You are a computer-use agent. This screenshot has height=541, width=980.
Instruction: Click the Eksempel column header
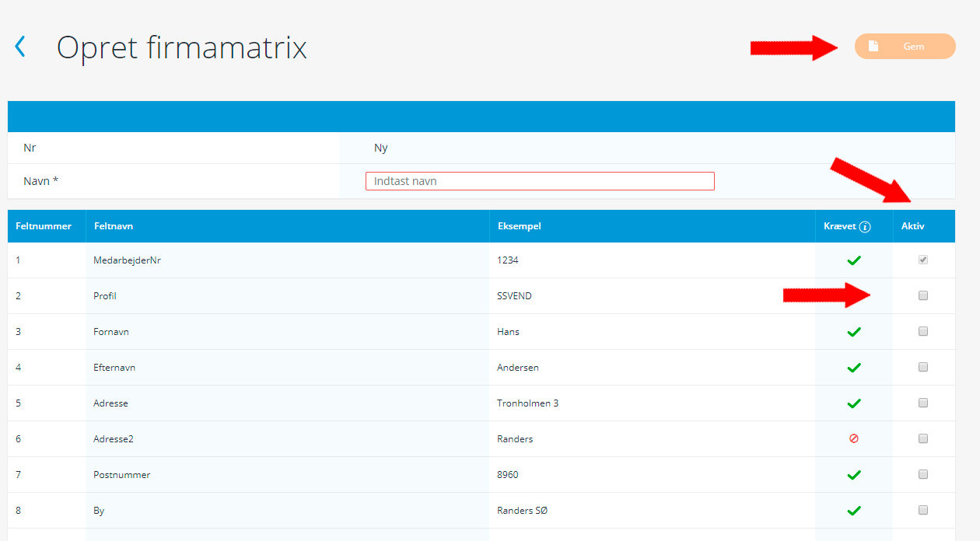pos(519,226)
